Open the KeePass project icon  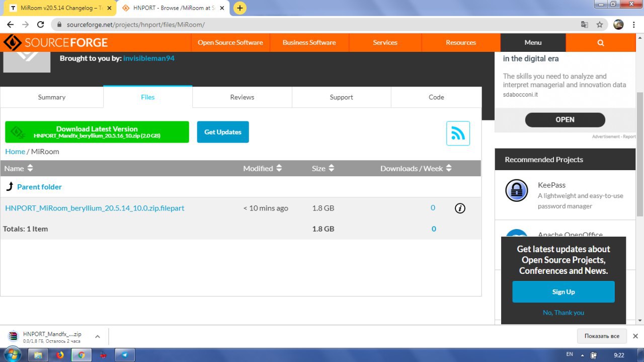point(517,190)
